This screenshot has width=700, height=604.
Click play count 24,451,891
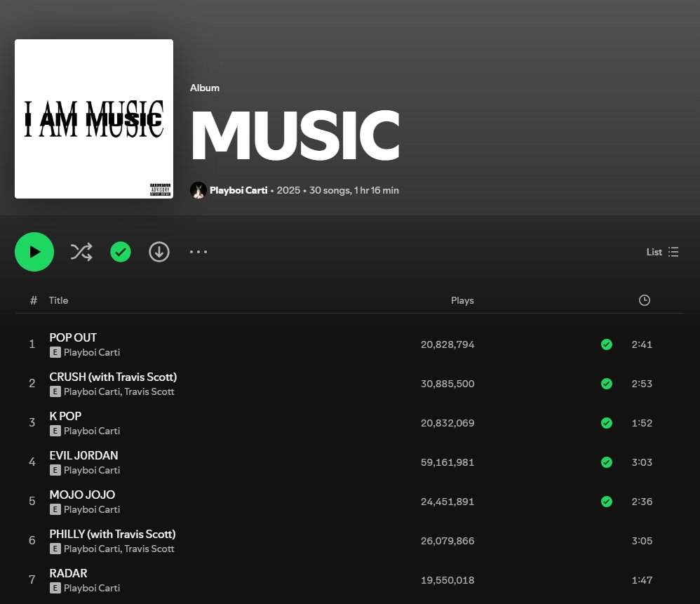click(447, 502)
